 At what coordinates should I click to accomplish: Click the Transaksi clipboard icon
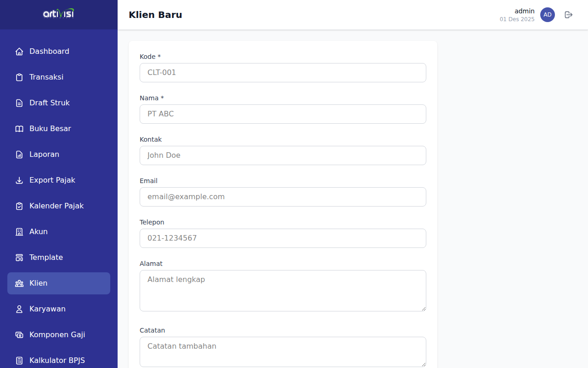(x=19, y=77)
